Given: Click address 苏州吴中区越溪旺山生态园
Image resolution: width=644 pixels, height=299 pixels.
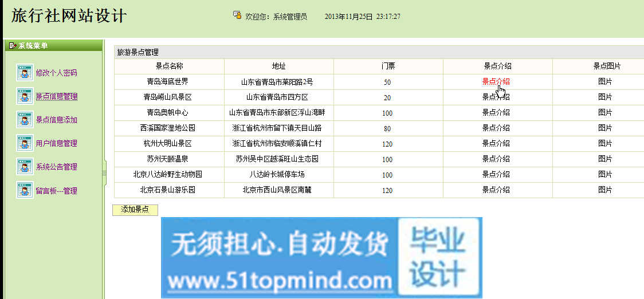Looking at the screenshot, I should pyautogui.click(x=277, y=159).
